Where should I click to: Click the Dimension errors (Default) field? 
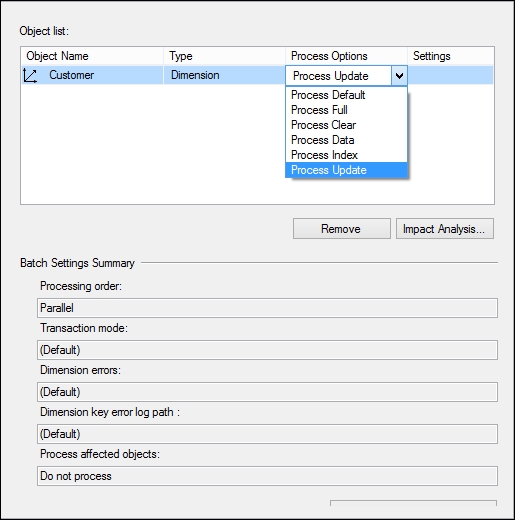[x=267, y=392]
